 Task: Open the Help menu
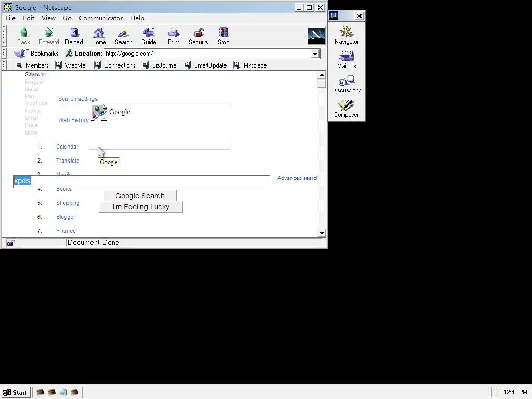(137, 18)
